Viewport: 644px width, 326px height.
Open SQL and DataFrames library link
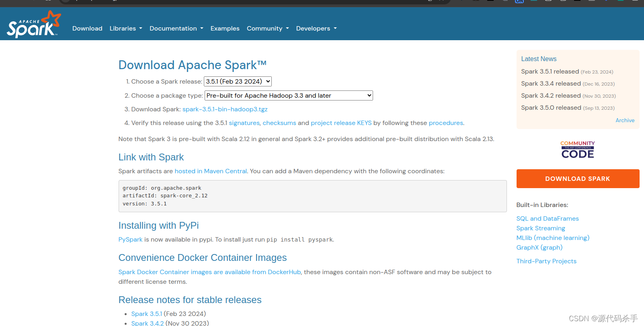click(x=548, y=219)
